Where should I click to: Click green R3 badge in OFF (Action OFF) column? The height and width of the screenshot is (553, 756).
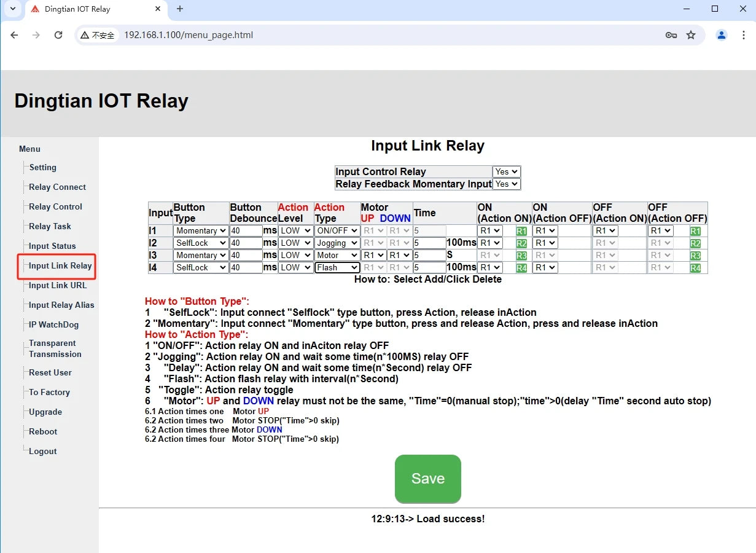click(x=695, y=256)
